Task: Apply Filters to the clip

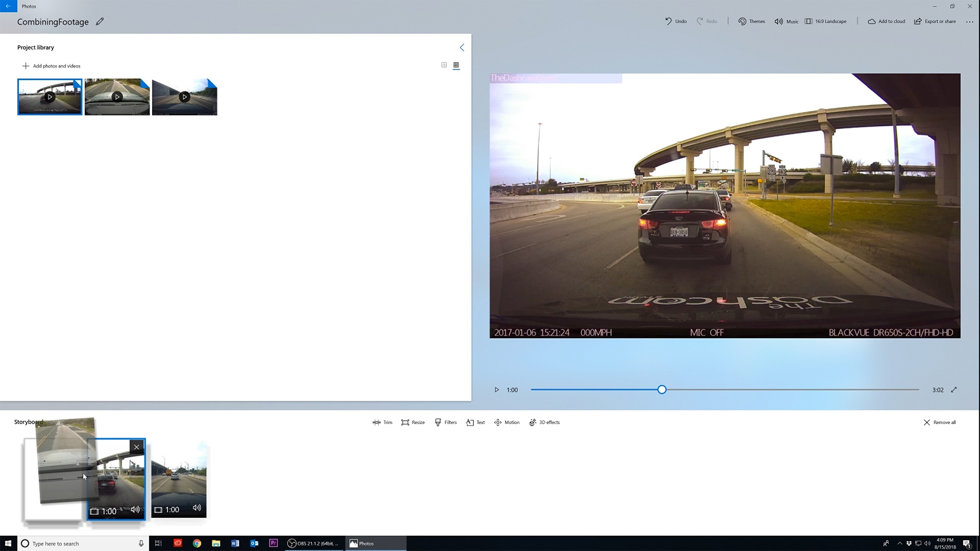Action: click(x=446, y=422)
